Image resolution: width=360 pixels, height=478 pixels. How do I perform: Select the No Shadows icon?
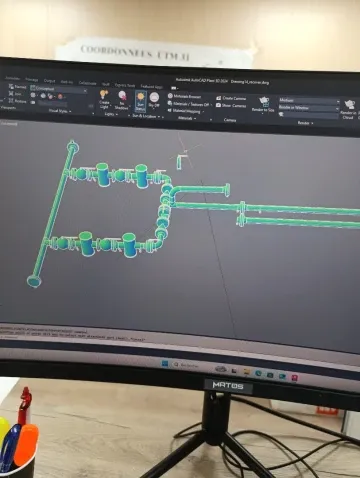tap(122, 100)
